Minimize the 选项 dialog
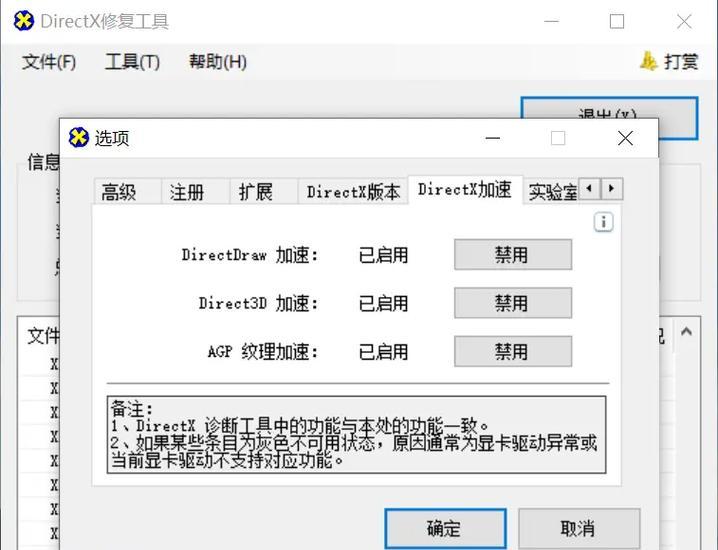The image size is (718, 550). coord(493,138)
